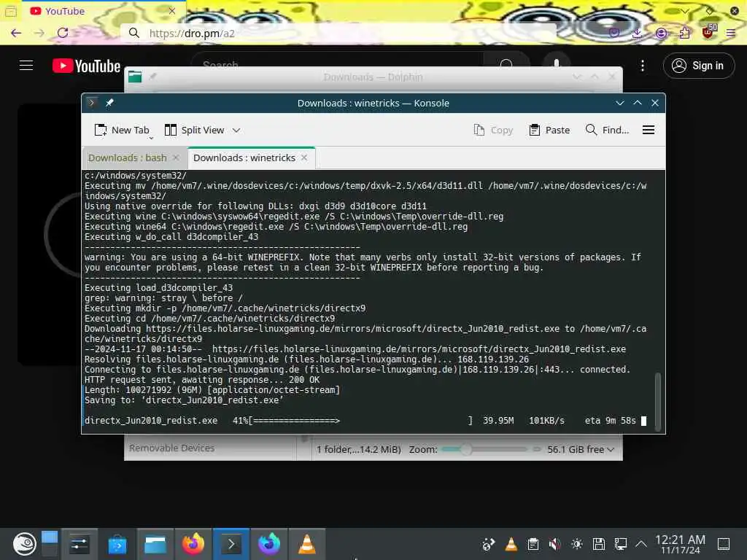The width and height of the screenshot is (747, 560).
Task: Click the New Tab button in Konsole
Action: (122, 130)
